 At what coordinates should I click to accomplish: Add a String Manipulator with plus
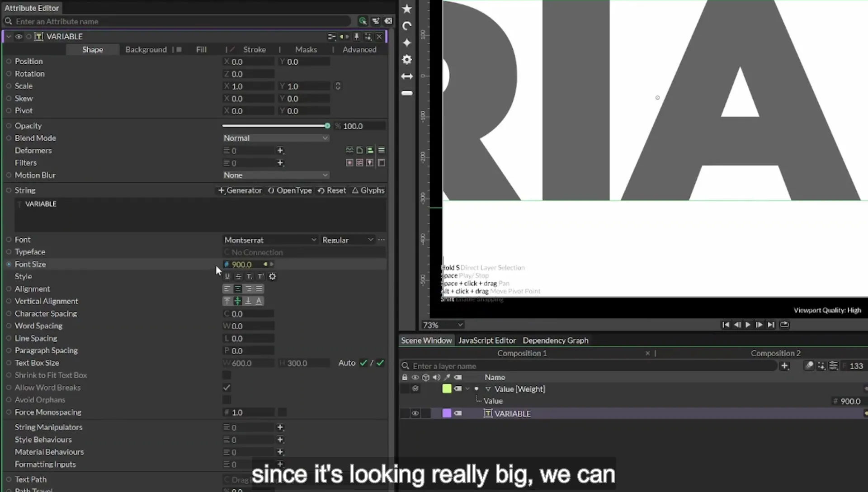pos(280,427)
